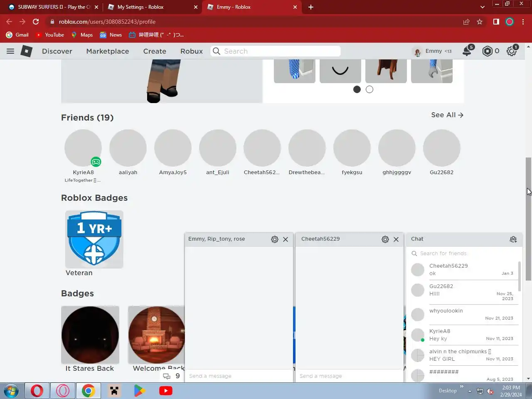Open YouTube bookmark
Viewport: 532px width, 399px height.
coord(50,35)
